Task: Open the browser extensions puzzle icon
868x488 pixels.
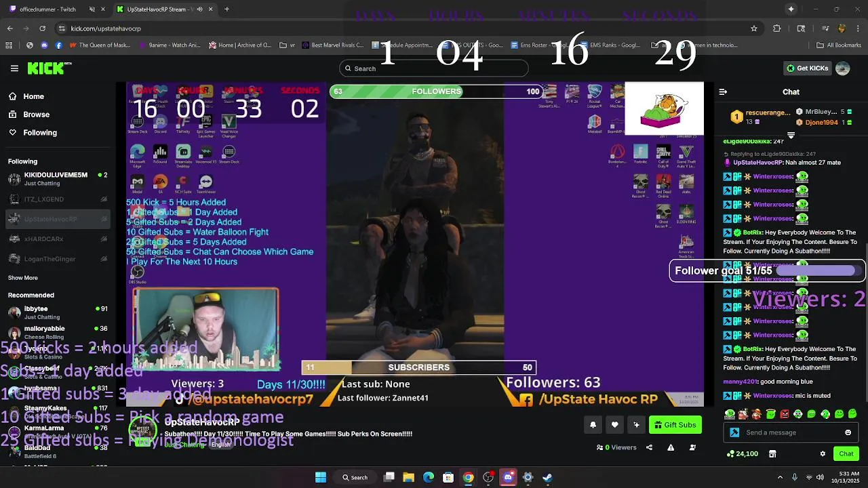Action: click(x=777, y=28)
